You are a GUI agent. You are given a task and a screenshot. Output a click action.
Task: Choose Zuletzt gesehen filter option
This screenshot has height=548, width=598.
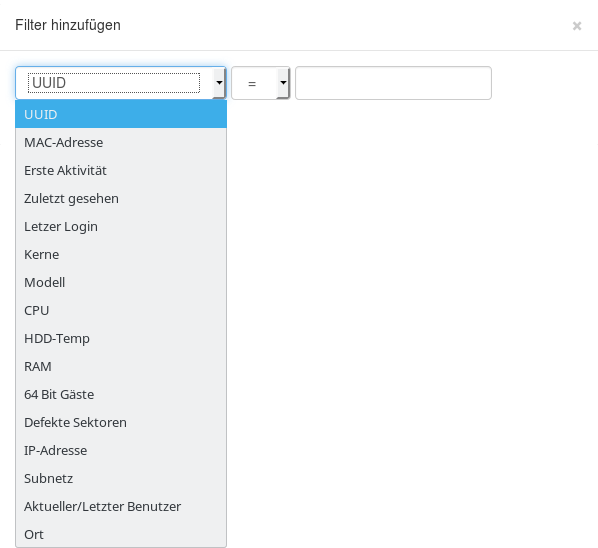[x=121, y=198]
